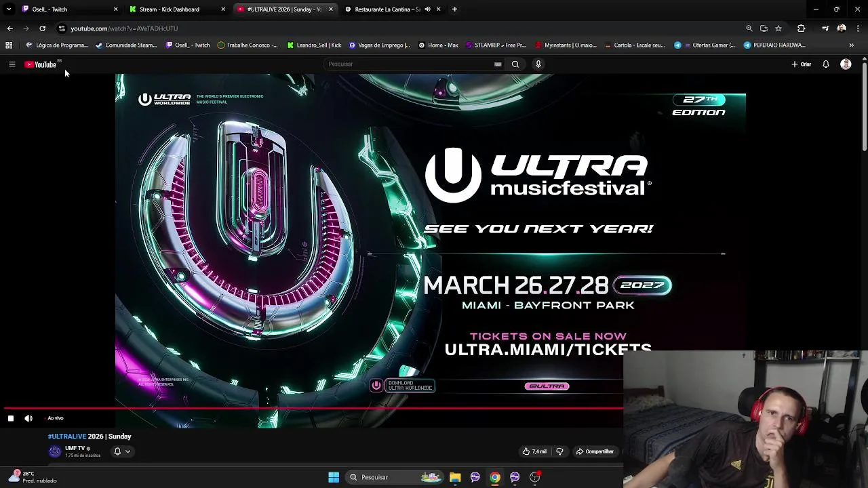Open File Explorer from the taskbar

pyautogui.click(x=455, y=477)
